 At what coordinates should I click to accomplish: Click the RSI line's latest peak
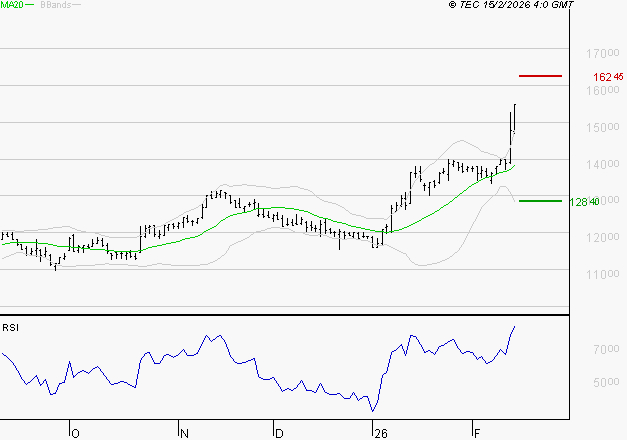514,327
